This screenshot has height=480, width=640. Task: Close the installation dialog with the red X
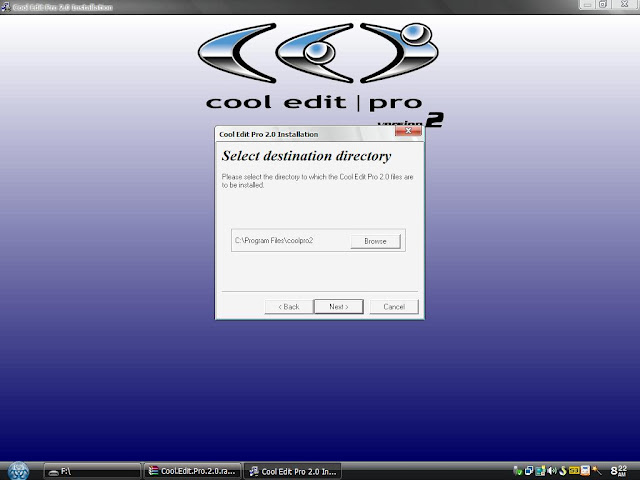[x=408, y=131]
